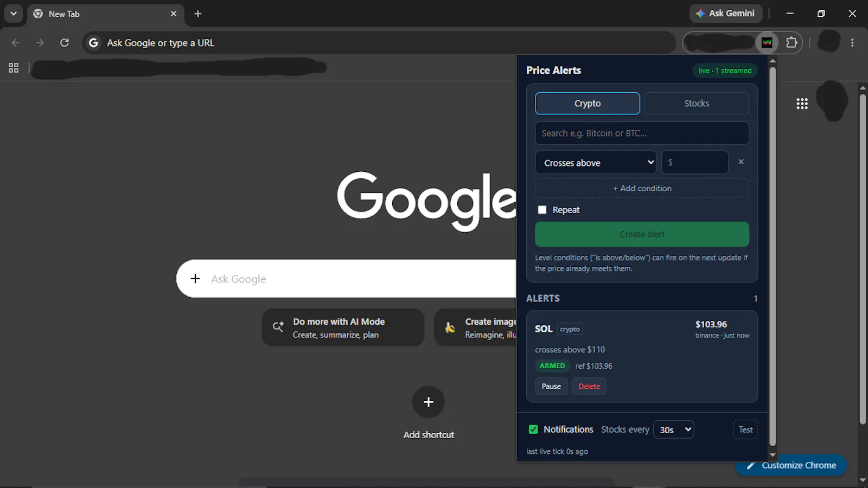
Task: Click the crosses above $110 text
Action: pos(570,350)
